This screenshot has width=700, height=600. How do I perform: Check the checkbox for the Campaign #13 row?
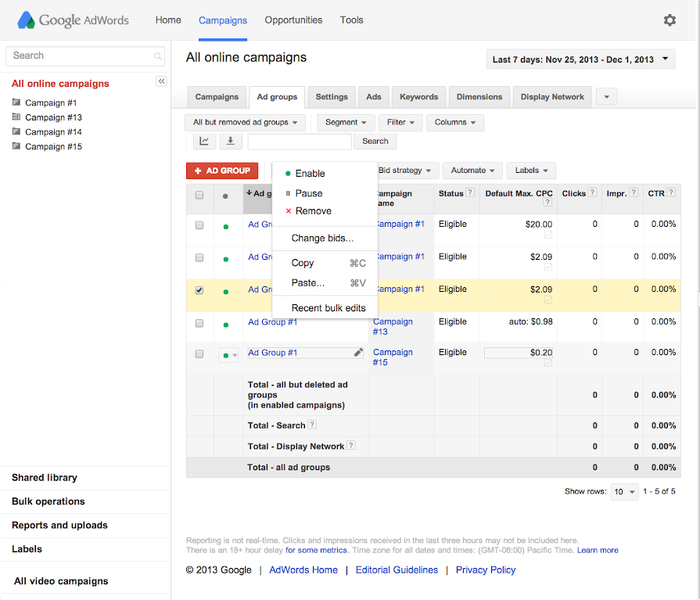(x=199, y=322)
